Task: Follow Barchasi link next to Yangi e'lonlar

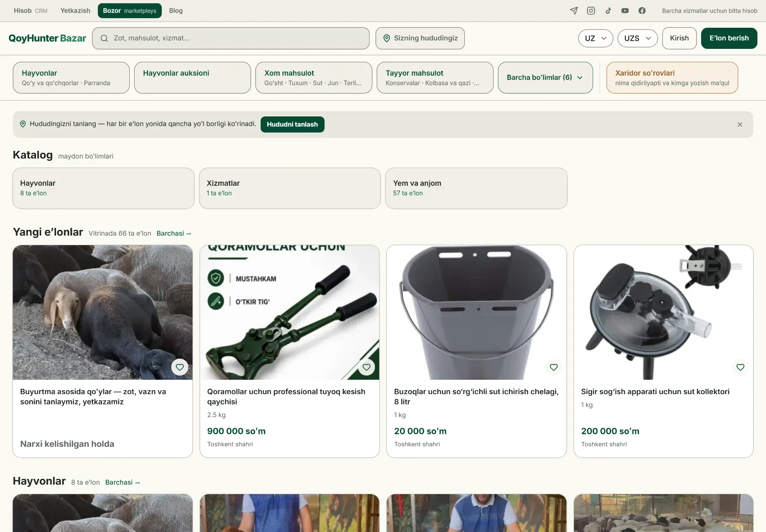Action: pyautogui.click(x=174, y=234)
